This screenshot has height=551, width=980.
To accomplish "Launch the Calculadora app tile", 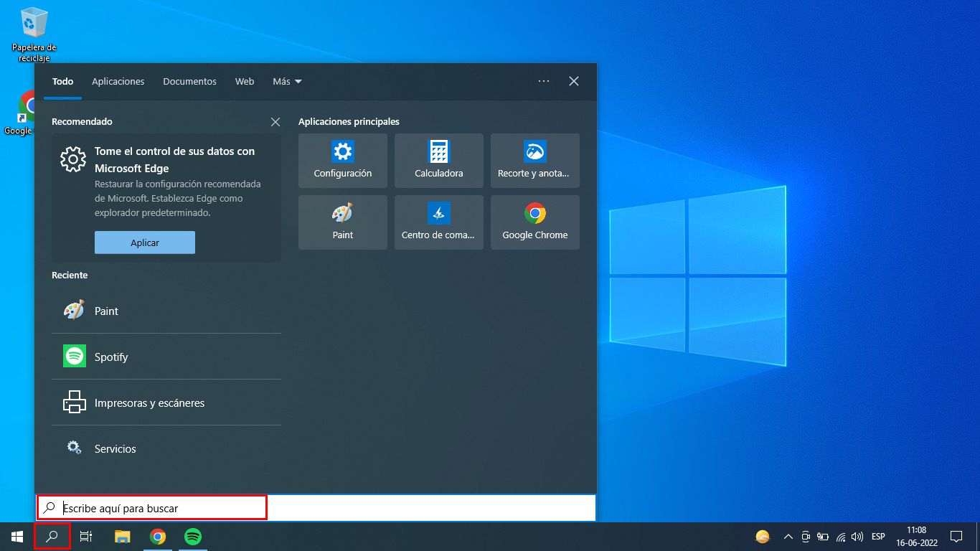I will tap(438, 161).
